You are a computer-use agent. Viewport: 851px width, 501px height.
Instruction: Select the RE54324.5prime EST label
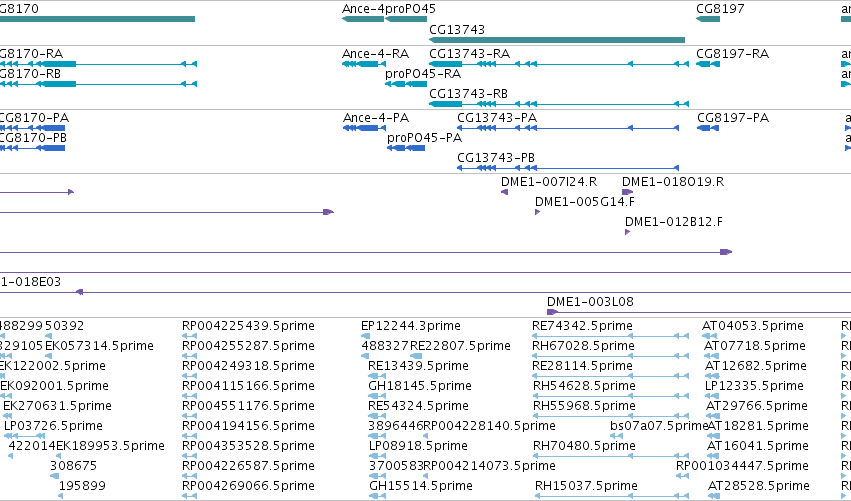[418, 406]
